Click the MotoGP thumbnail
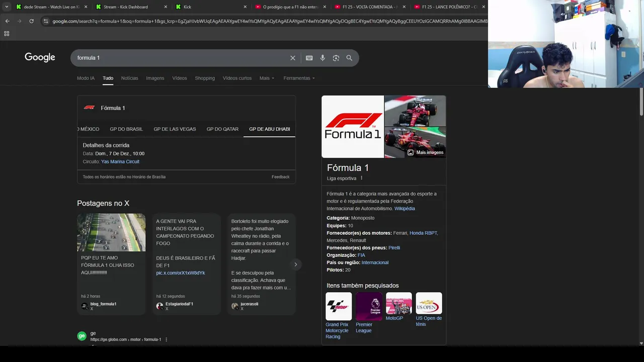644x362 pixels. pyautogui.click(x=399, y=303)
